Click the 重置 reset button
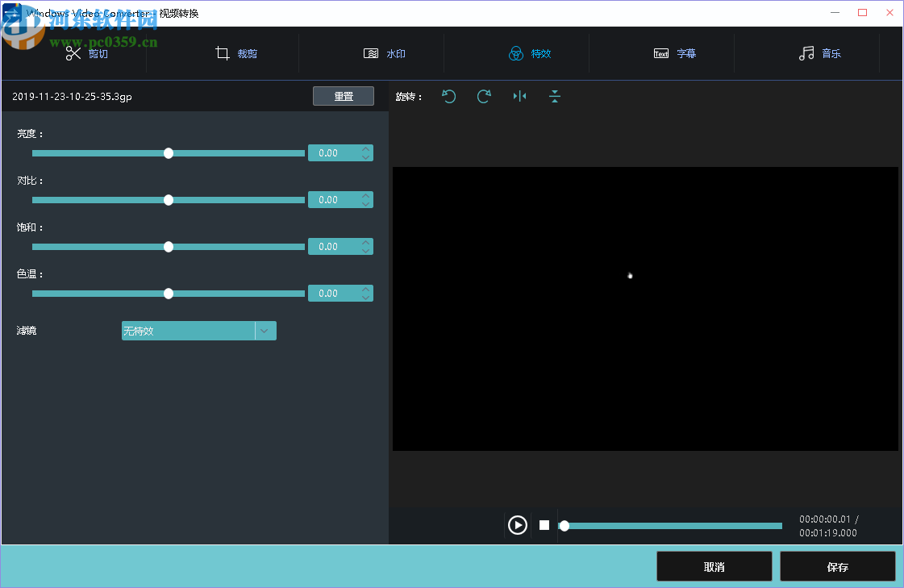Viewport: 904px width, 588px height. (x=343, y=95)
